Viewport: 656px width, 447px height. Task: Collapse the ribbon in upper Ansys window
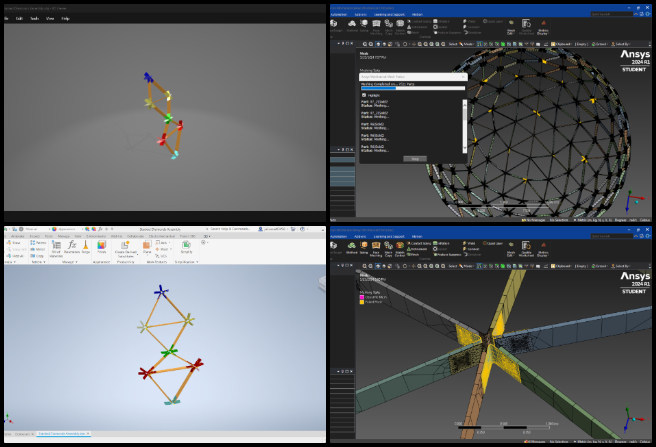(636, 14)
